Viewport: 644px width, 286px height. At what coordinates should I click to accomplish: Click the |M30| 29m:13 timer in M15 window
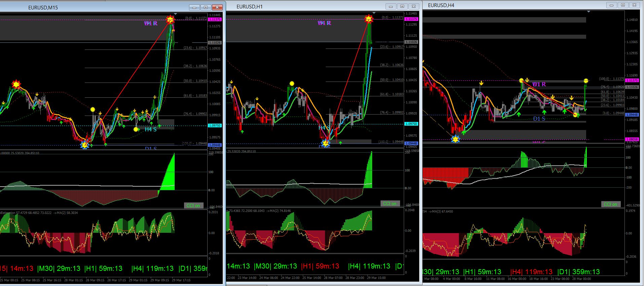[x=59, y=268]
